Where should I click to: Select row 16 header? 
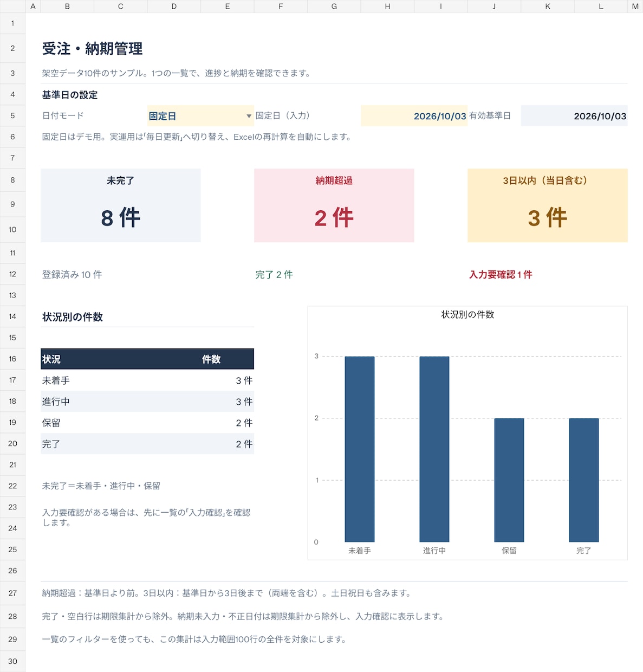(12, 359)
